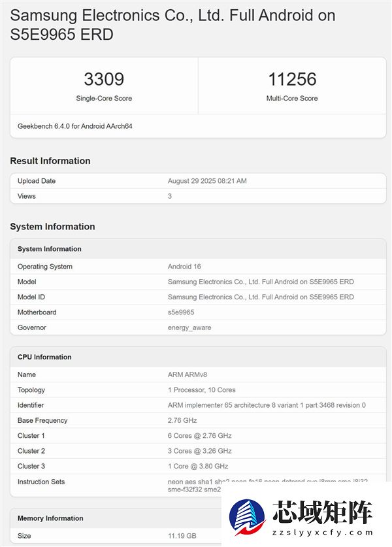Select the Instruction Sets row
The height and width of the screenshot is (547, 392).
pos(196,482)
